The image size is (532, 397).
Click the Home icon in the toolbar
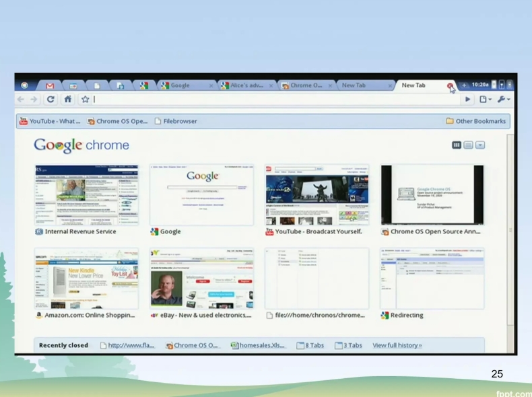pos(68,100)
